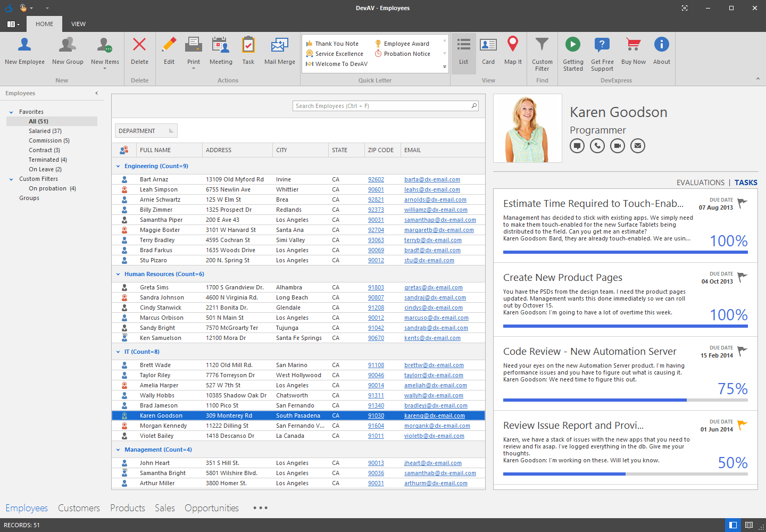Switch to the VIEW ribbon tab
The height and width of the screenshot is (532, 766).
(x=78, y=24)
